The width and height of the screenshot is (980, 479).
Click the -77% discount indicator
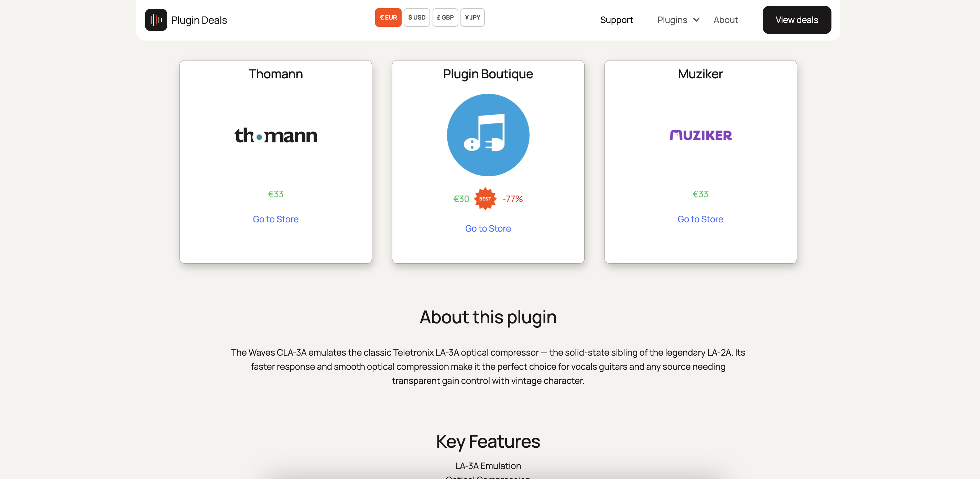[x=512, y=198]
